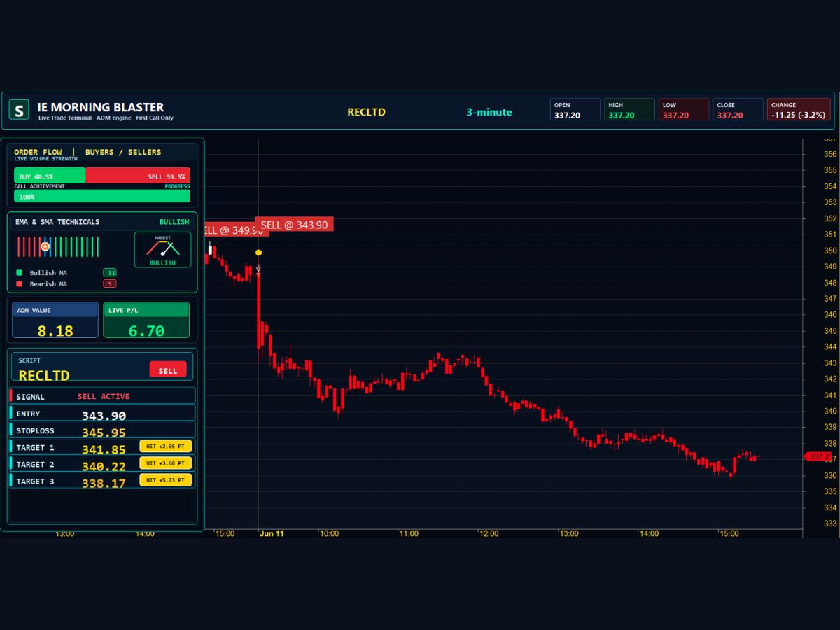Click the BUYERS / SELLERS heading
The image size is (840, 630).
coord(123,152)
